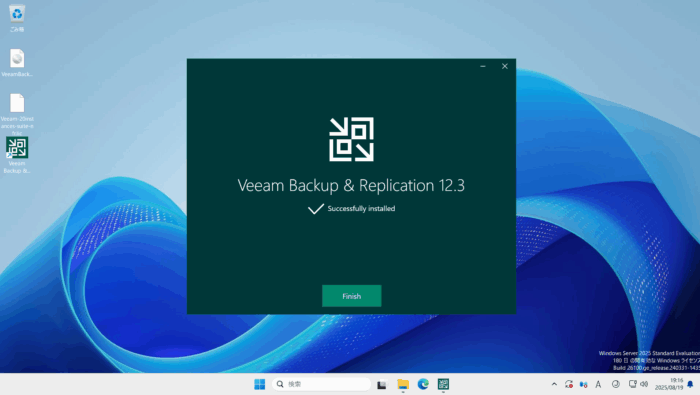Image resolution: width=700 pixels, height=395 pixels.
Task: Toggle the IME input mode A indicator
Action: pos(598,384)
